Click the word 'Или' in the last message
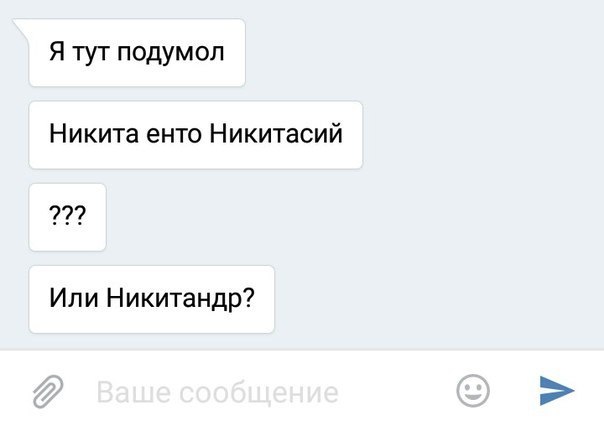This screenshot has height=431, width=604. (x=74, y=298)
